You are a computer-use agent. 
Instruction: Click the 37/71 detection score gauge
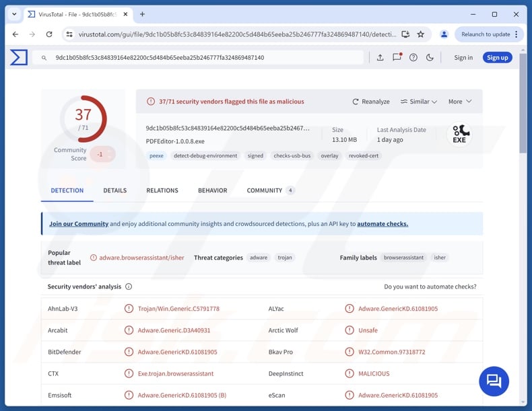[84, 119]
